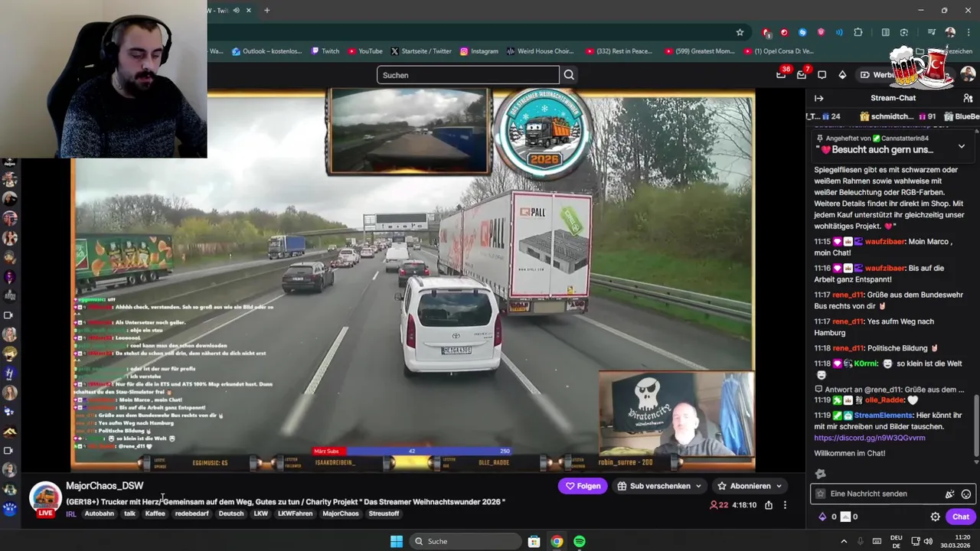Open the emote picker in the chat input

pos(966,494)
